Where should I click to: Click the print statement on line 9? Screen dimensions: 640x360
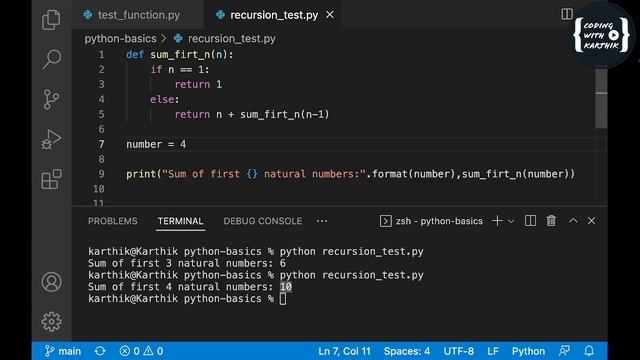pyautogui.click(x=350, y=174)
